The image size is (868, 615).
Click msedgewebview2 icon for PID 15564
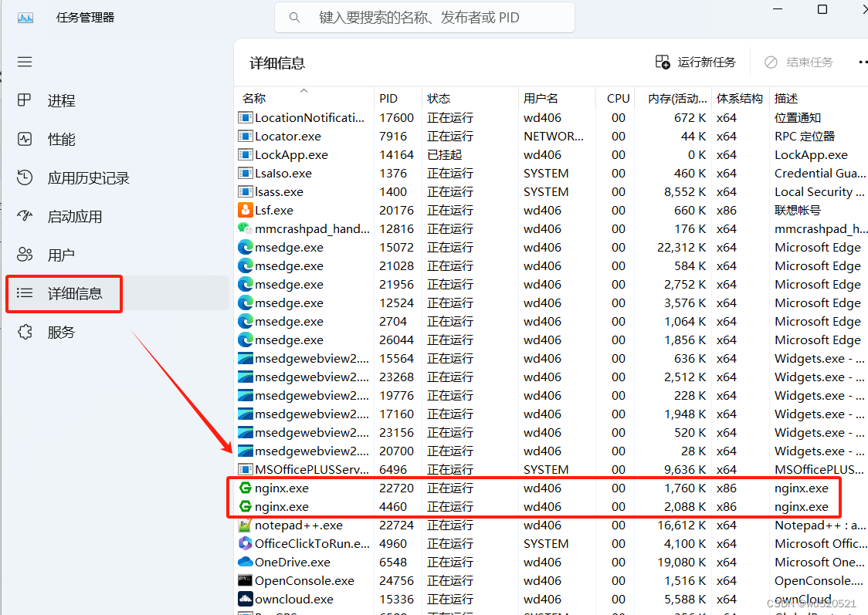pyautogui.click(x=246, y=358)
